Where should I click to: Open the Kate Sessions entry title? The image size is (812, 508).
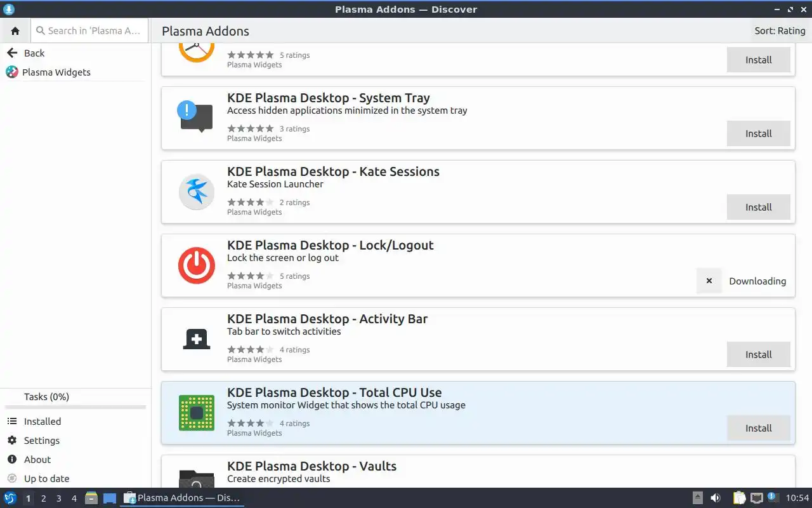point(333,171)
